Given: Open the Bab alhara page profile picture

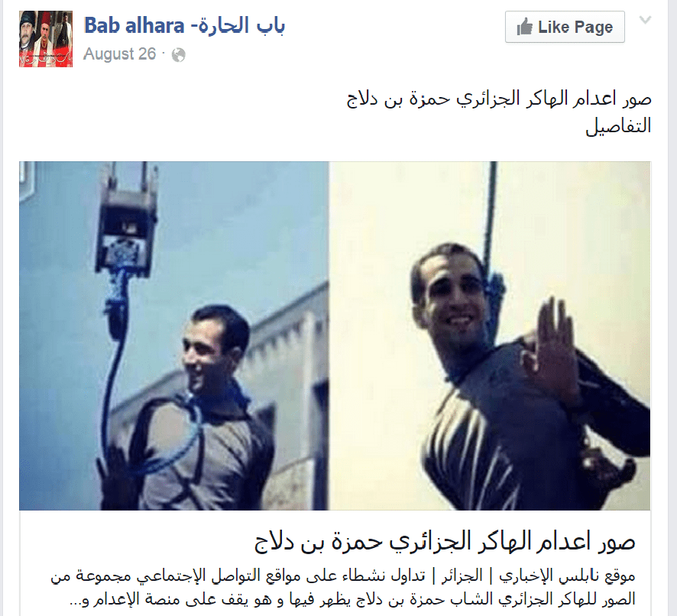Looking at the screenshot, I should pos(46,39).
